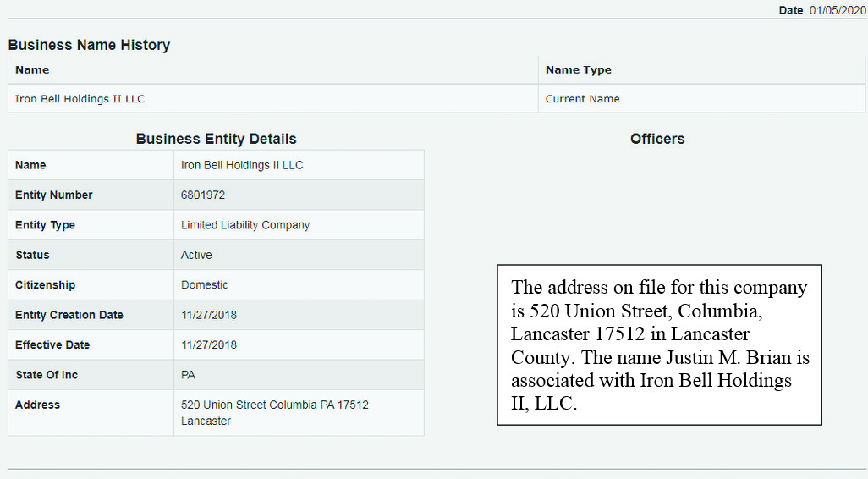Click the annotation text box about Justin M. Brian
The image size is (868, 479).
click(x=659, y=345)
